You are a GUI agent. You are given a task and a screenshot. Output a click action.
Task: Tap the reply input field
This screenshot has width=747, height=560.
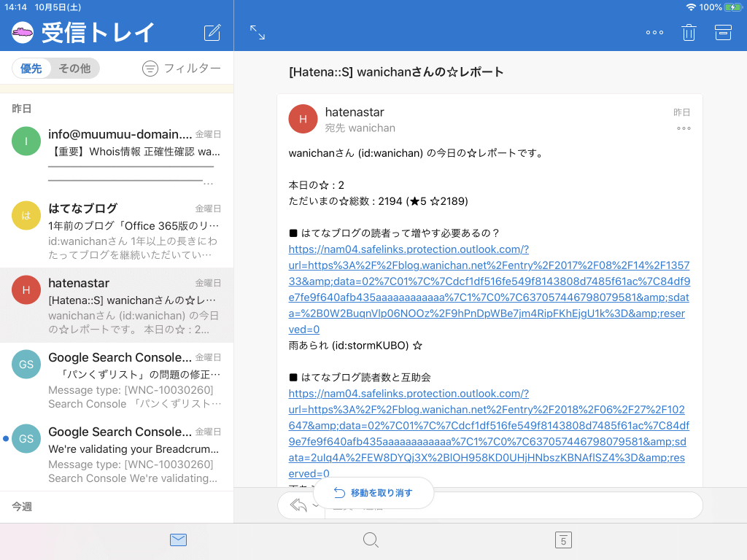pyautogui.click(x=514, y=505)
